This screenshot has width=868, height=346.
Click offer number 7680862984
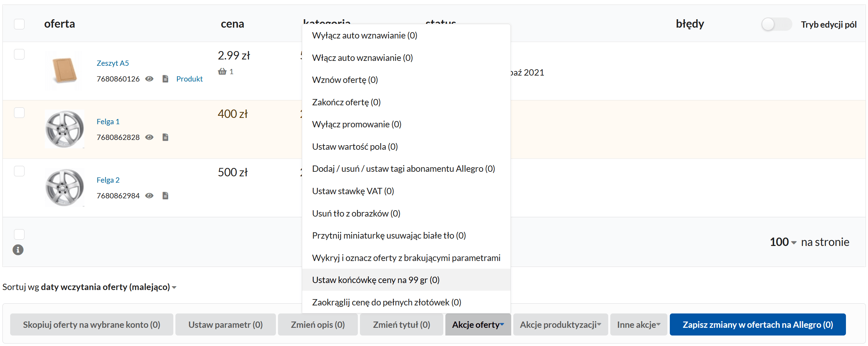click(x=118, y=196)
